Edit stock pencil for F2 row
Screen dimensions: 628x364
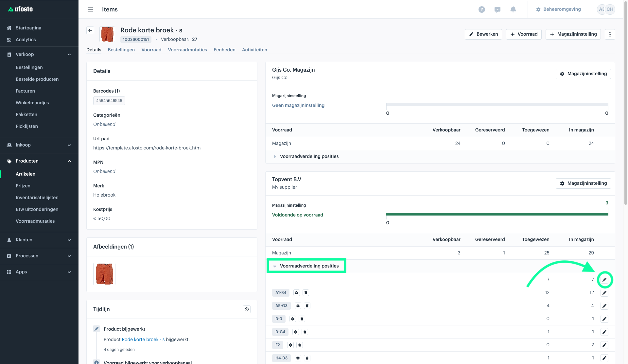604,345
